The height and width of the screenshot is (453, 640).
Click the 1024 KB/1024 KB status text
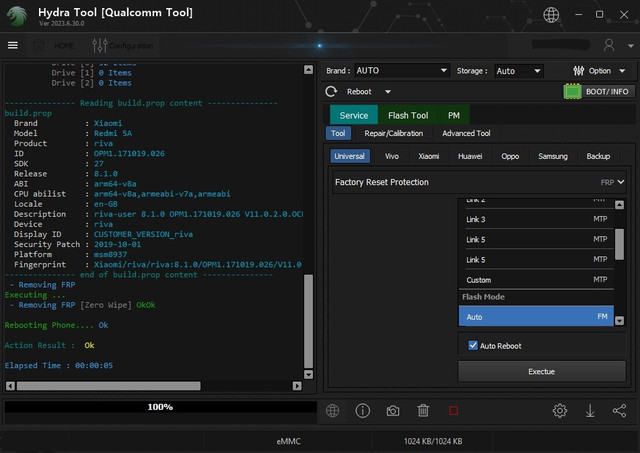coord(433,441)
